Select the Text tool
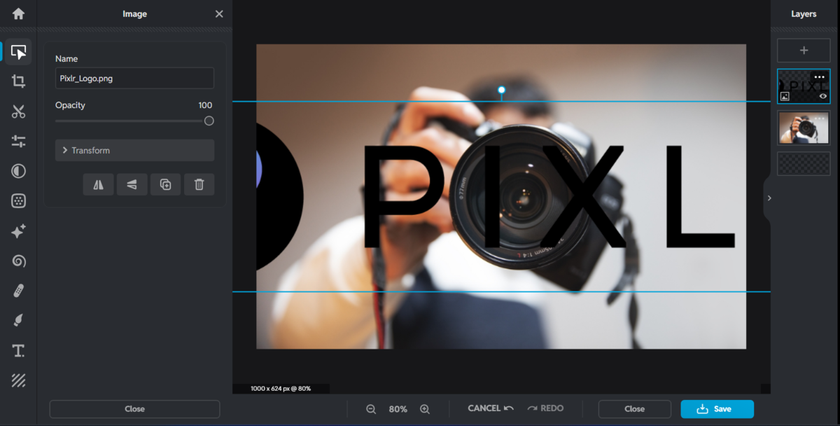Screen dimensions: 840x426 pyautogui.click(x=18, y=350)
